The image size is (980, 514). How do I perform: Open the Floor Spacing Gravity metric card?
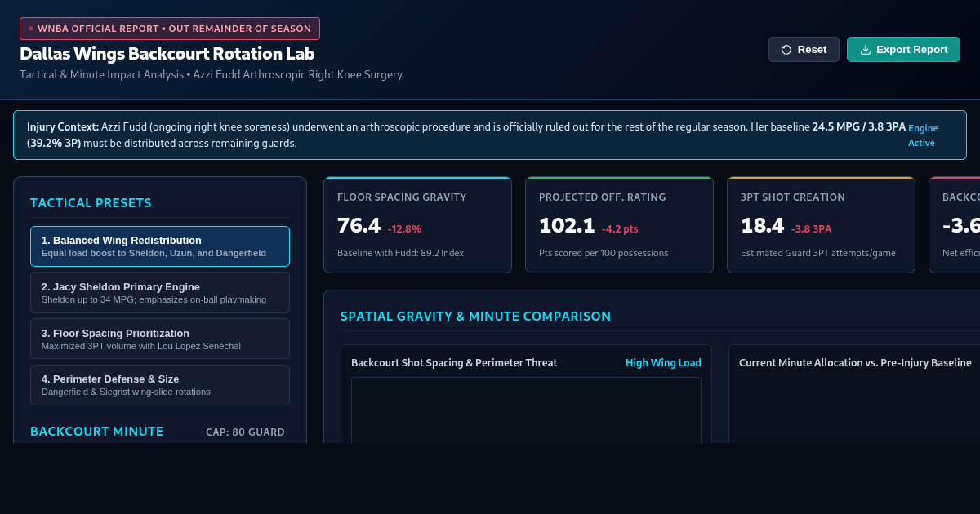tap(417, 224)
